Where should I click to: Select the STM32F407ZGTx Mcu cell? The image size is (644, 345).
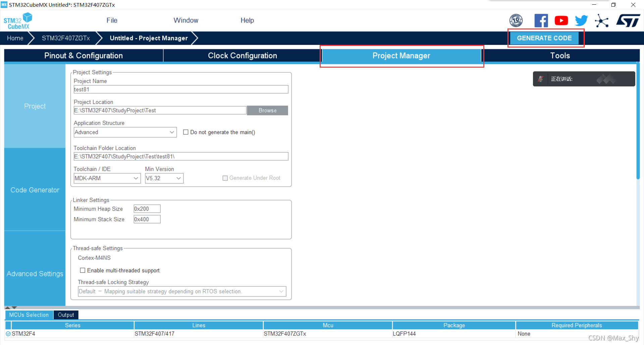tap(328, 334)
